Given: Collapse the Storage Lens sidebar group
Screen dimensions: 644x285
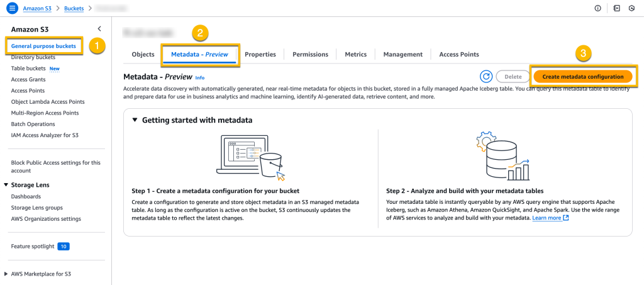Looking at the screenshot, I should (x=6, y=185).
